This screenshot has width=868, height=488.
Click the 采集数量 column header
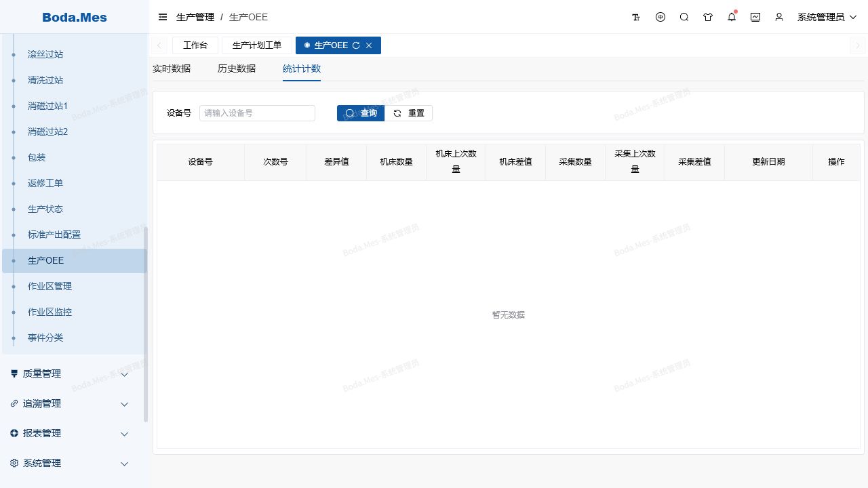tap(576, 162)
